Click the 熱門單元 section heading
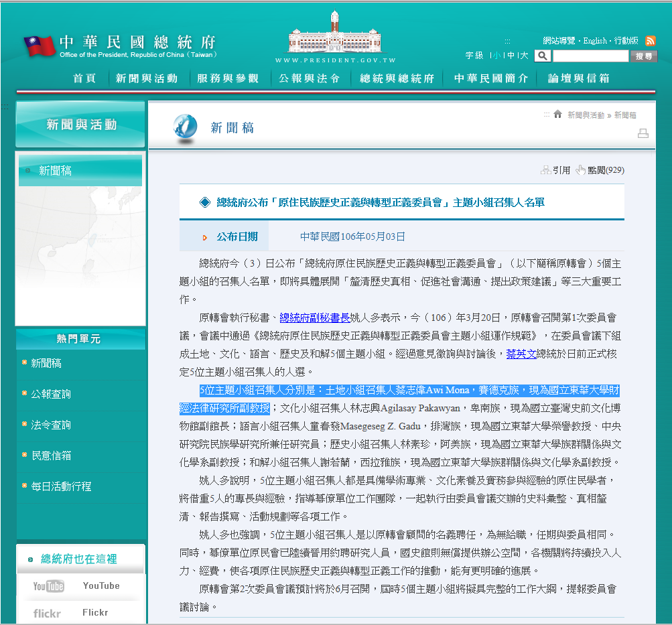Screen dimensions: 672x625 coord(79,339)
